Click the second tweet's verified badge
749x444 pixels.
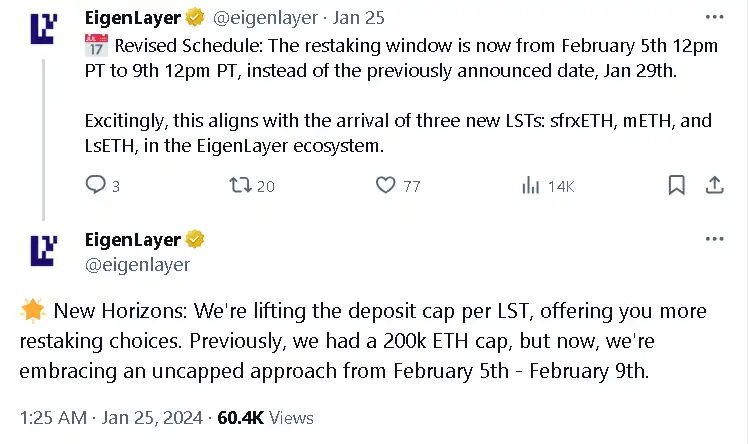(x=196, y=240)
